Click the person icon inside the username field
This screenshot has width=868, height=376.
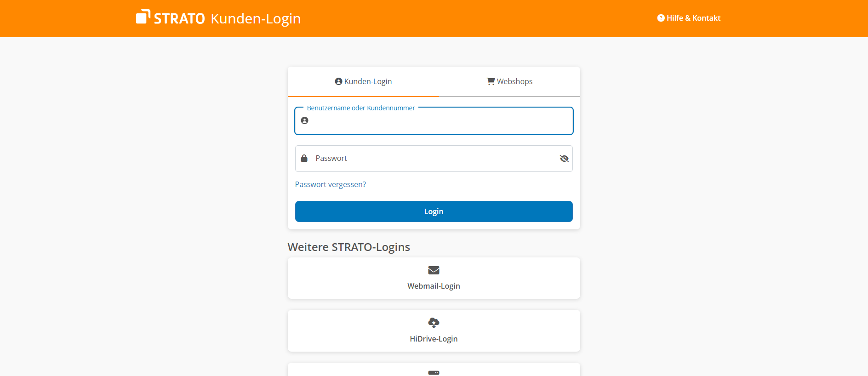[304, 120]
